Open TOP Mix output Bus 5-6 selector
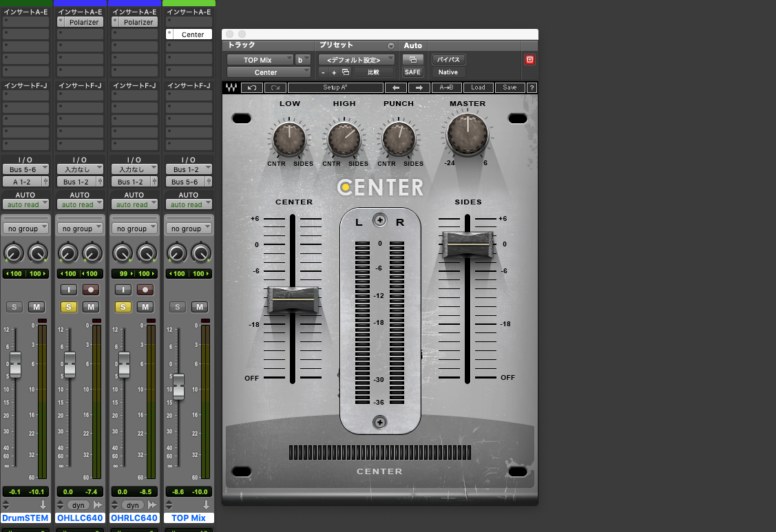This screenshot has width=776, height=532. pos(186,182)
